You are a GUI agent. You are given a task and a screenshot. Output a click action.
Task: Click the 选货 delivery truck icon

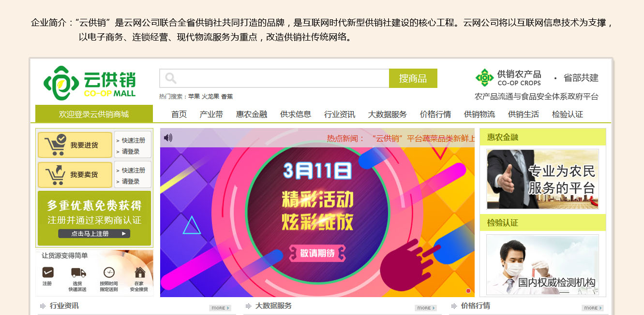(x=78, y=272)
